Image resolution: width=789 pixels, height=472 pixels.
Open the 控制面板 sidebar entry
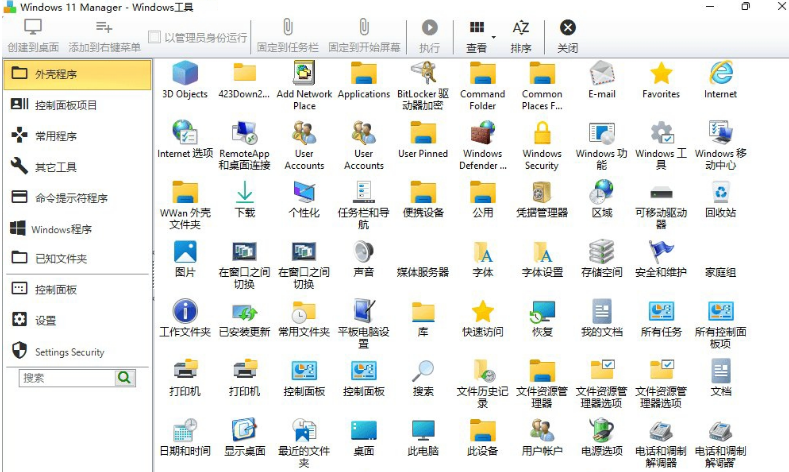point(77,289)
